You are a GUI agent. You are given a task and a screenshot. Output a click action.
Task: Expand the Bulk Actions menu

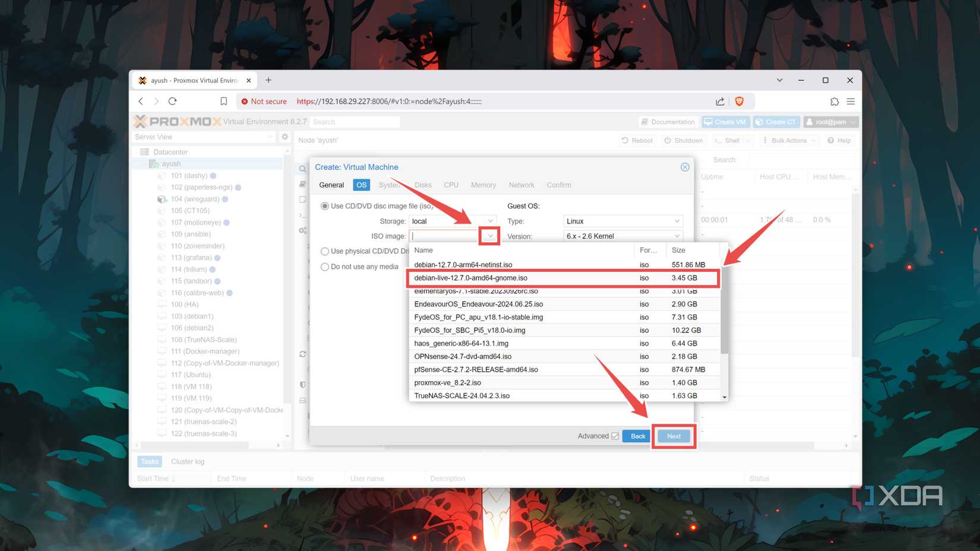coord(789,141)
